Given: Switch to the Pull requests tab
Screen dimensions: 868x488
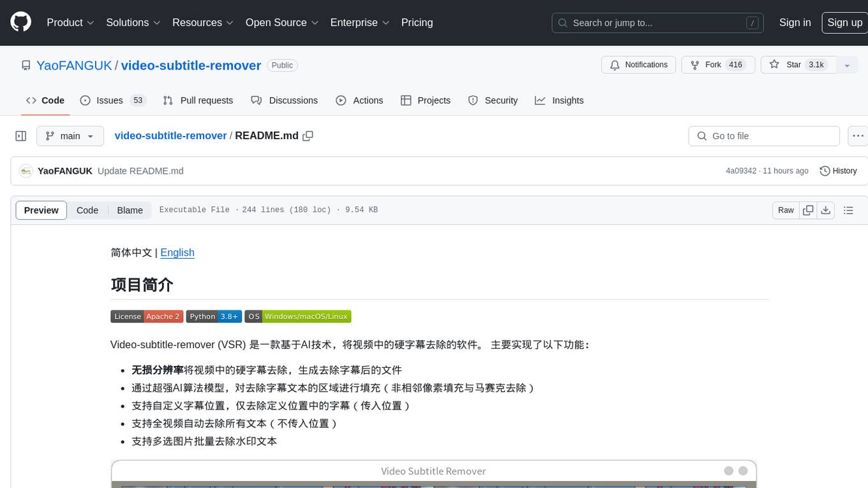Looking at the screenshot, I should 198,100.
